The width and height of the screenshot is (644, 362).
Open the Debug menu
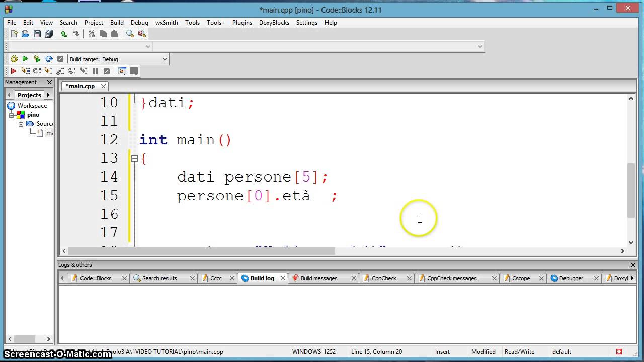point(139,23)
